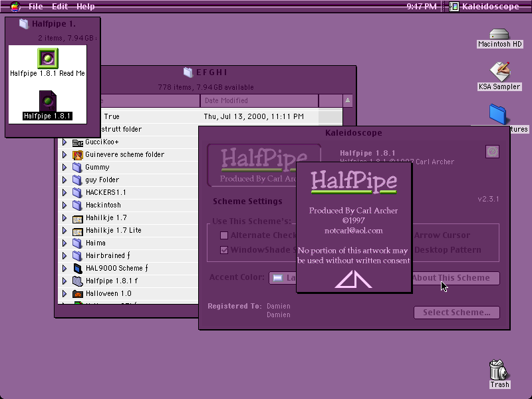This screenshot has width=532, height=399.
Task: Toggle the WindowShade checkbox
Action: point(224,250)
